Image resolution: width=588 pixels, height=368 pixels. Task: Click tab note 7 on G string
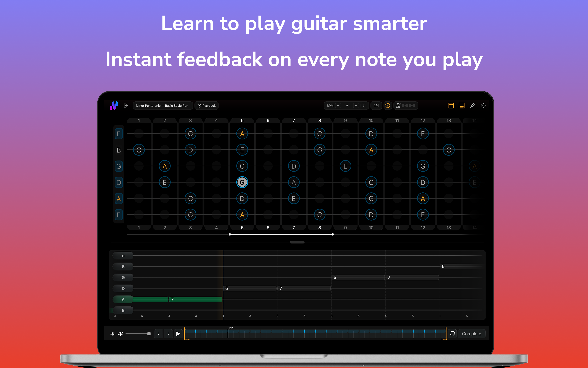pos(412,277)
